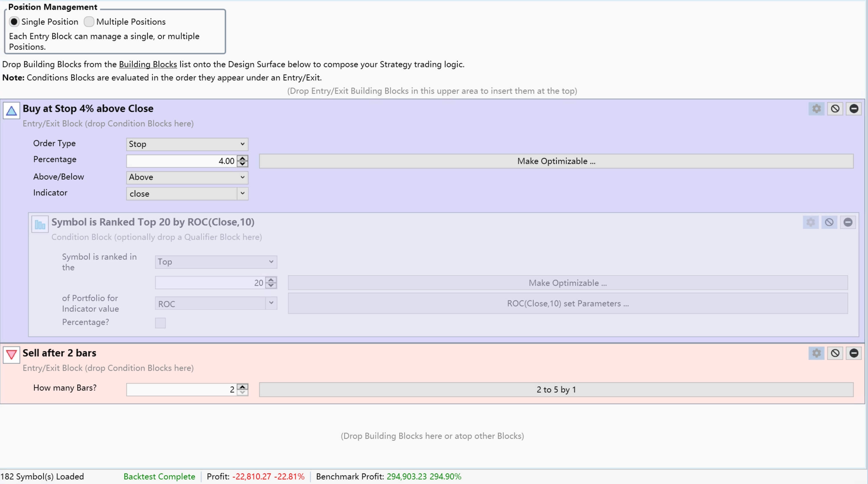Open the Above/Below dropdown
868x484 pixels.
[x=187, y=177]
